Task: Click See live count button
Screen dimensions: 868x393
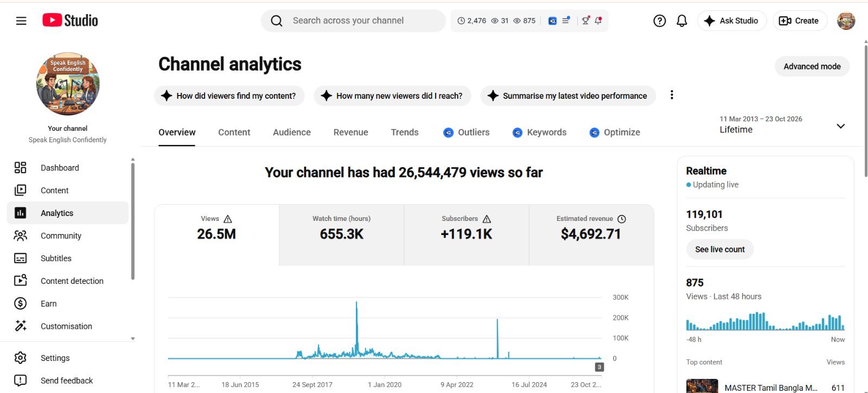Action: pos(720,249)
